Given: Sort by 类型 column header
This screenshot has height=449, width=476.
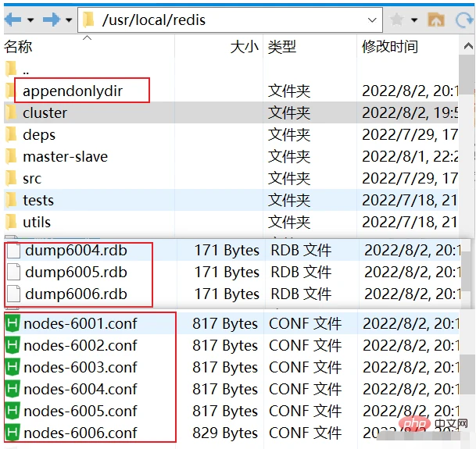Looking at the screenshot, I should coord(282,47).
